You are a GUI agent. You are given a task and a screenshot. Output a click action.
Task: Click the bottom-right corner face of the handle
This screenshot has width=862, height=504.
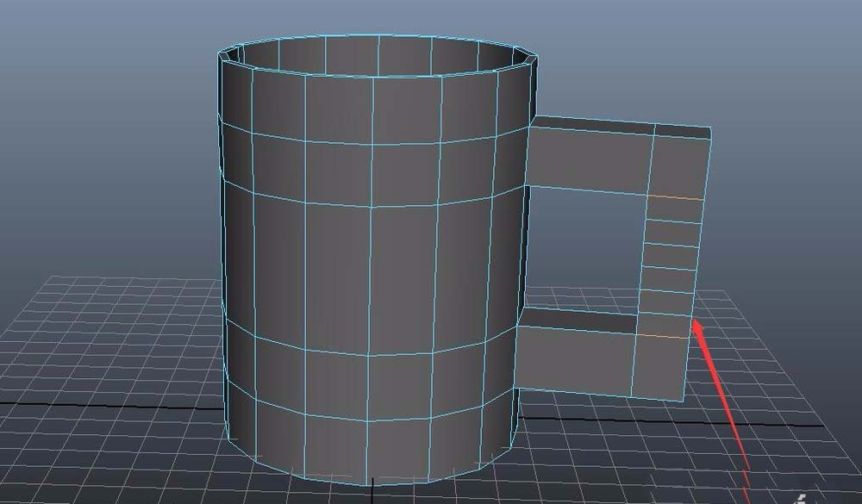point(659,367)
